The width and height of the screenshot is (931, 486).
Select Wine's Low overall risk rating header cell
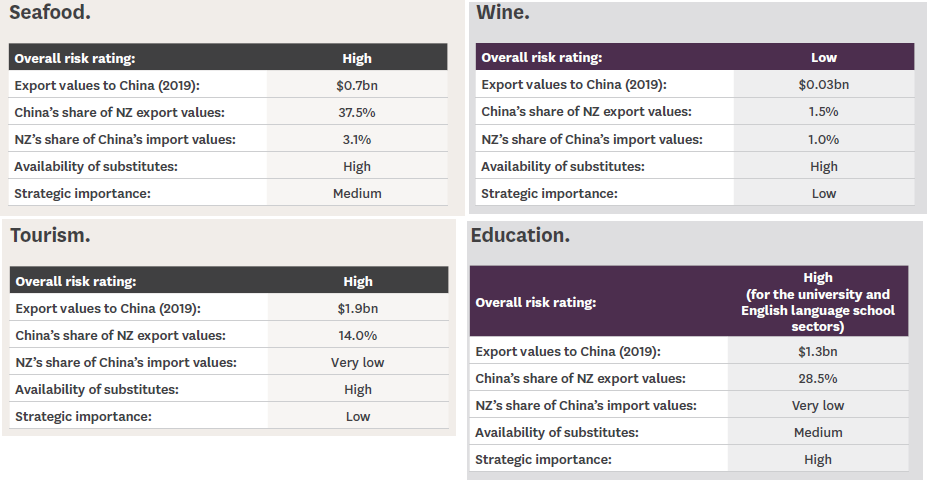click(x=824, y=58)
